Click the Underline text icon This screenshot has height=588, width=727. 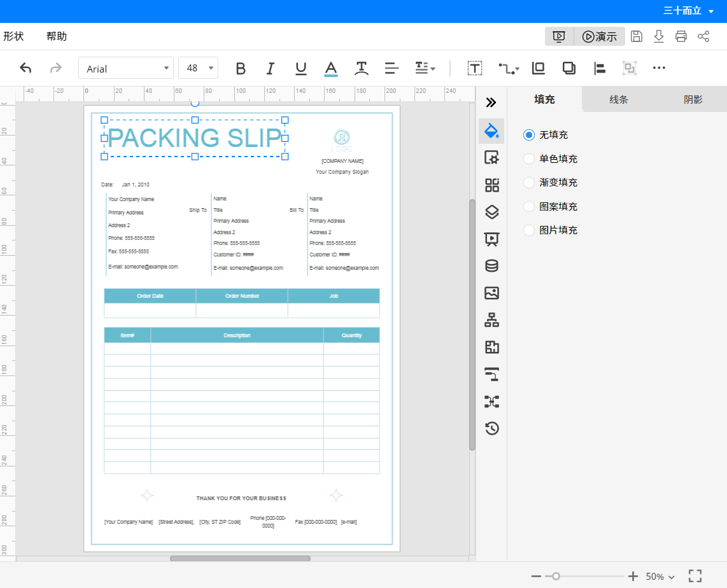tap(301, 69)
